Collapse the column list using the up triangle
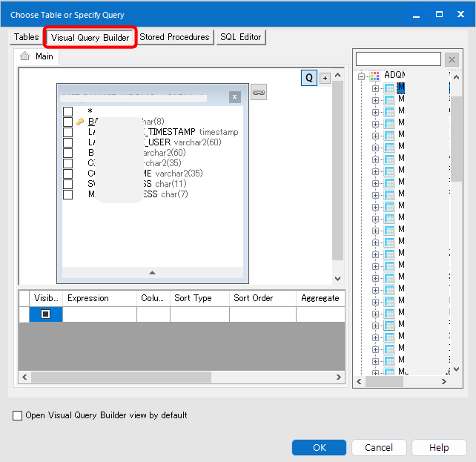The height and width of the screenshot is (462, 476). pyautogui.click(x=152, y=273)
